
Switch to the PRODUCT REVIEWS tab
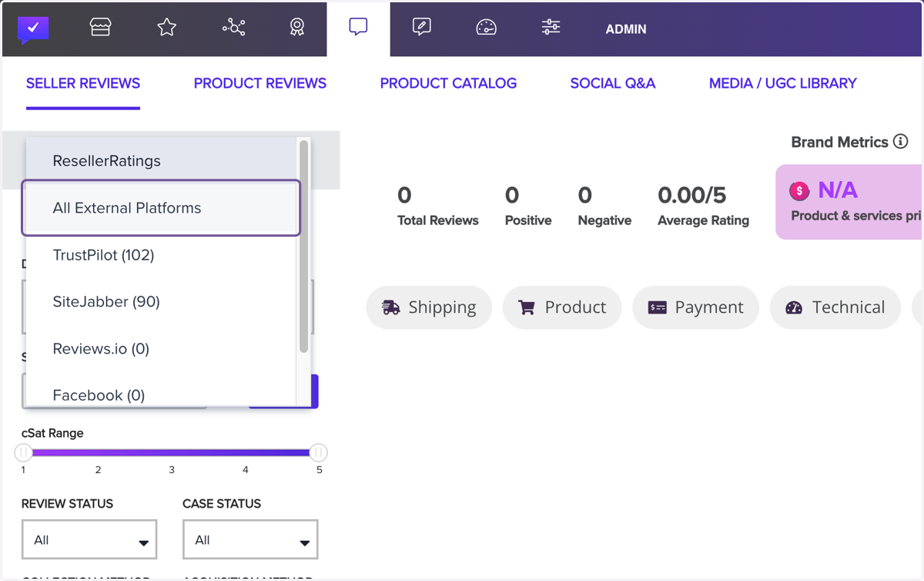[260, 83]
